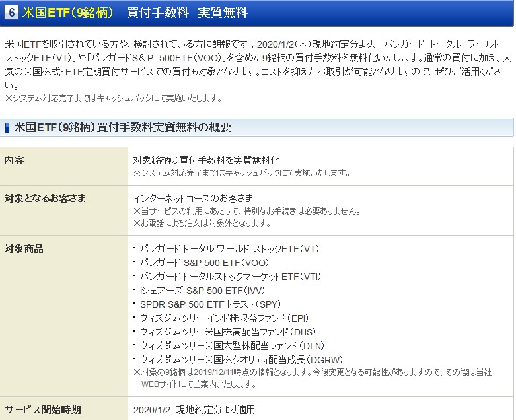Click text 2020/1/2 現地約定分より適用
516x420 pixels.
pyautogui.click(x=194, y=410)
